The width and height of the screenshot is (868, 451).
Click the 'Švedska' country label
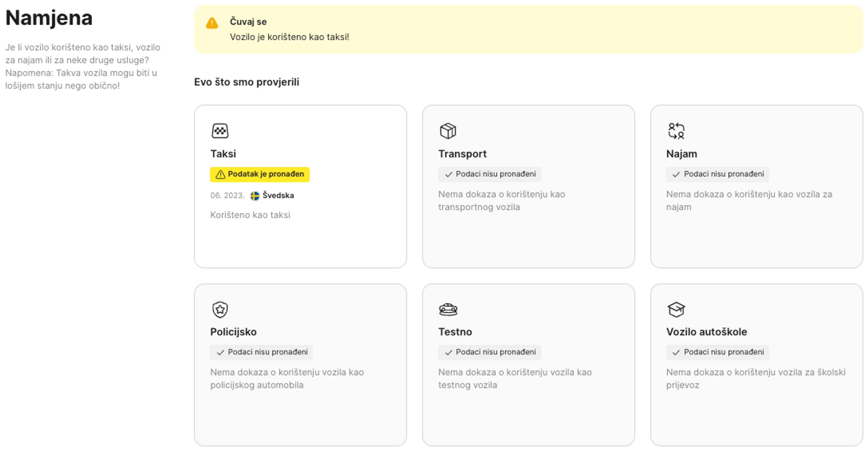278,195
